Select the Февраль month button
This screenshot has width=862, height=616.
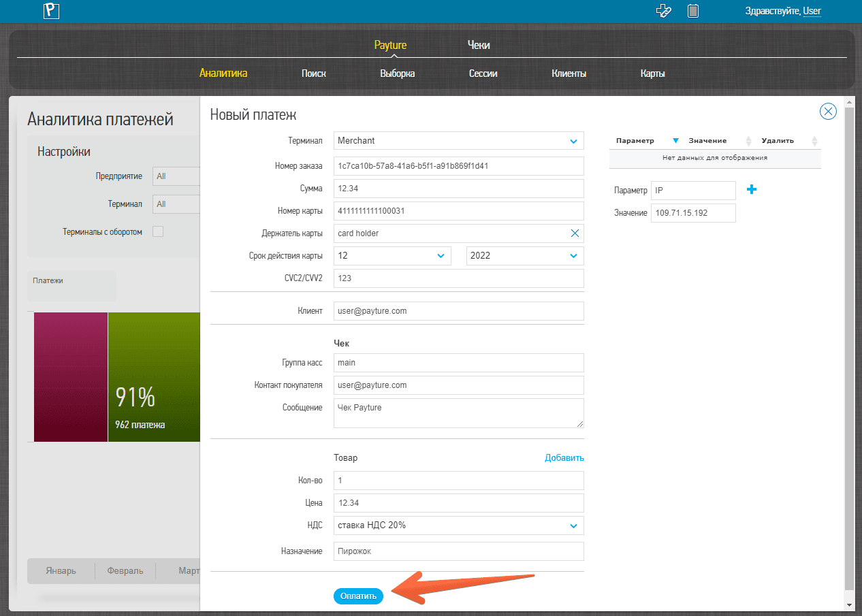(125, 571)
